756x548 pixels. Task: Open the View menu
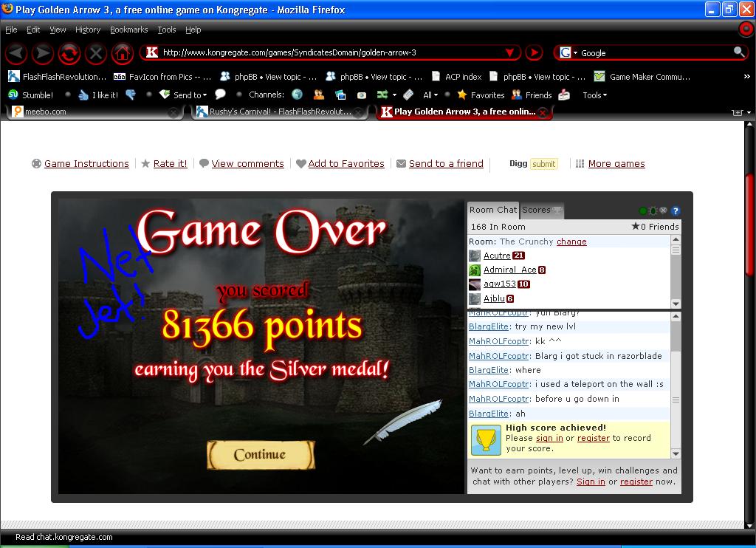(58, 30)
